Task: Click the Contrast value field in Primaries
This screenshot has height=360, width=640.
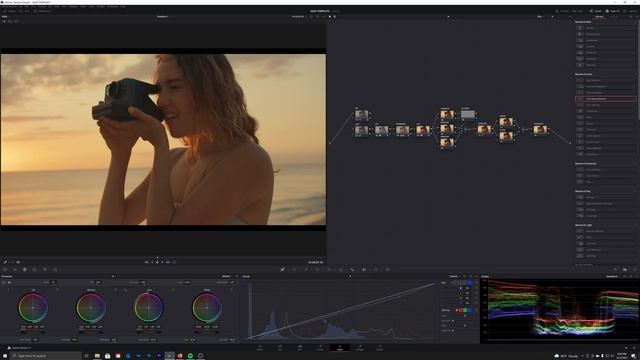Action: (142, 282)
